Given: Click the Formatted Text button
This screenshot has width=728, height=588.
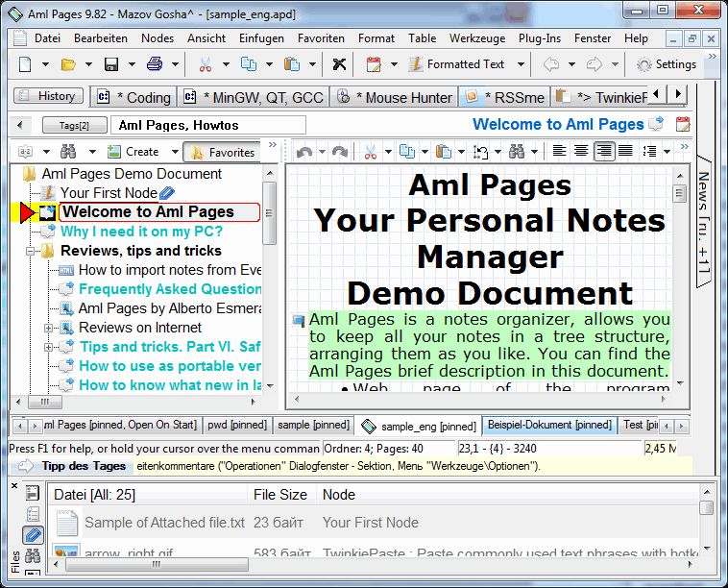Looking at the screenshot, I should [456, 64].
